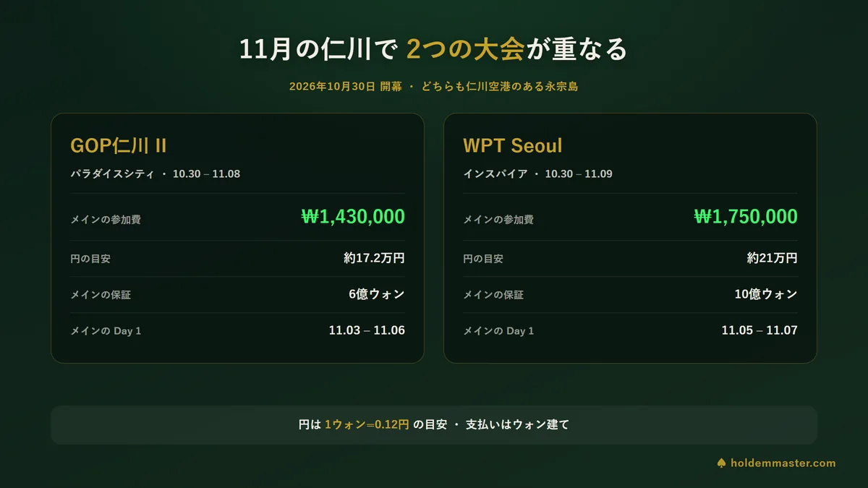Click the 11.05 – 11.07 Day 1 dates

coord(759,330)
